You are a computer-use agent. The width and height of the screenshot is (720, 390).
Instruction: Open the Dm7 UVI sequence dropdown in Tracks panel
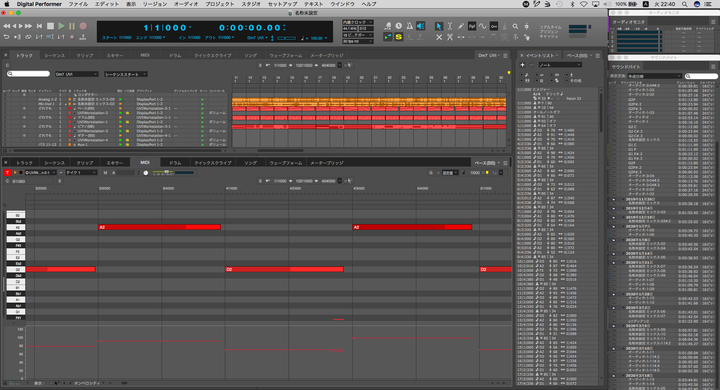pos(76,74)
